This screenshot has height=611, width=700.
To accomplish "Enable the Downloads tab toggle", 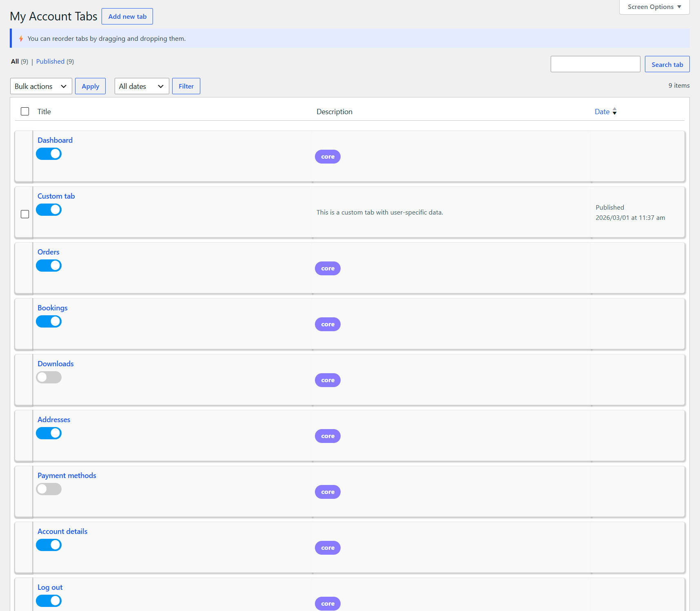I will tap(49, 377).
